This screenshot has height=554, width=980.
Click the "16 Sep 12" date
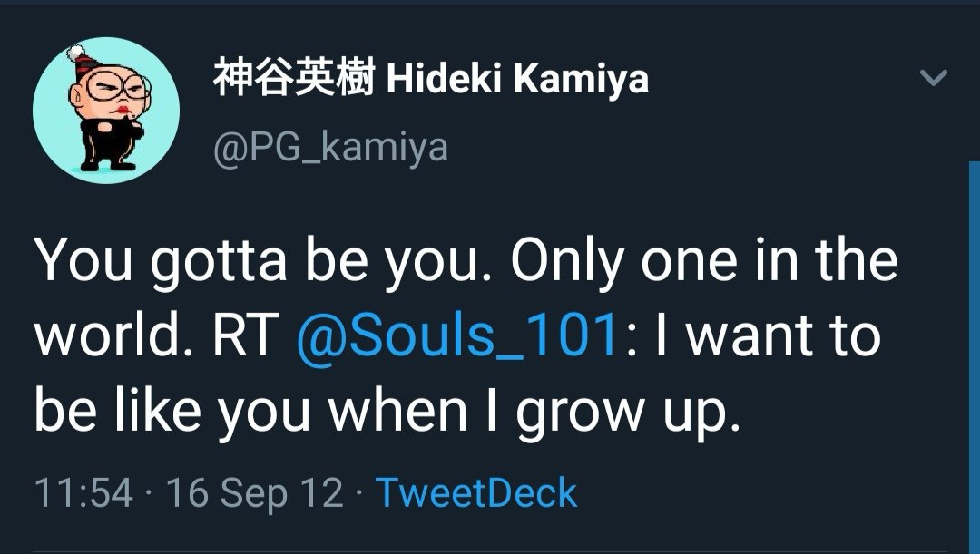pyautogui.click(x=255, y=493)
